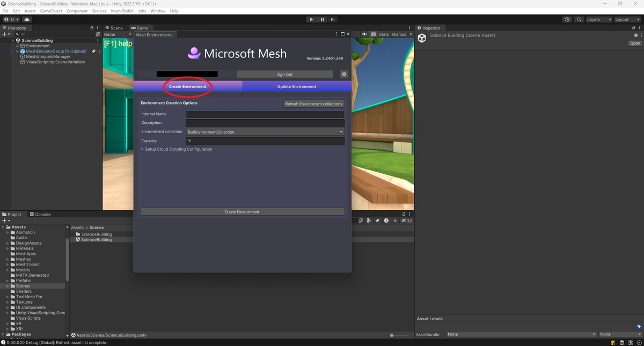This screenshot has width=644, height=346.
Task: Click the bottom Create Environment button
Action: coord(242,212)
